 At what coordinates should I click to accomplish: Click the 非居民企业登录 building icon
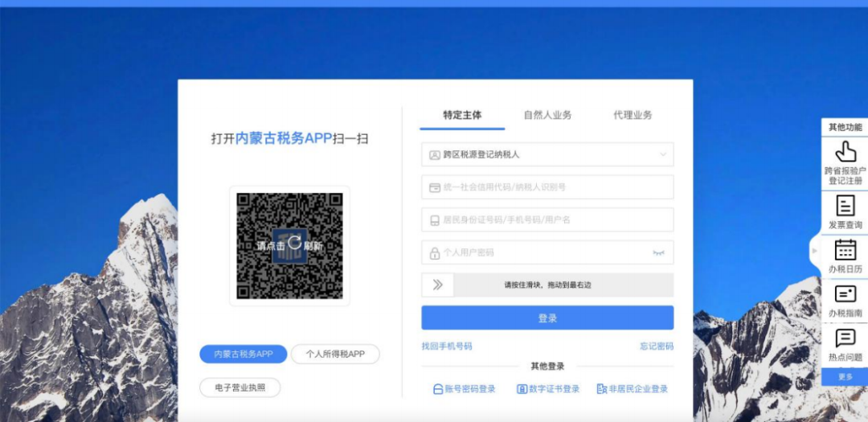pyautogui.click(x=602, y=389)
